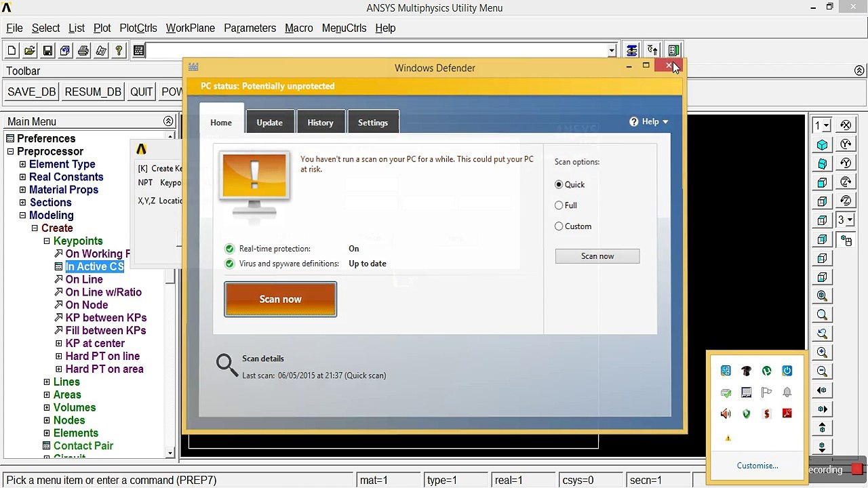868x488 pixels.
Task: Open the PlotCtrls menu
Action: pyautogui.click(x=138, y=28)
